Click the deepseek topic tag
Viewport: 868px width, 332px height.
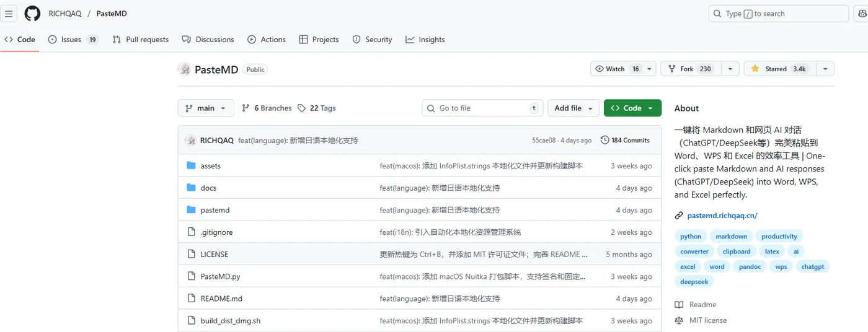[x=694, y=281]
